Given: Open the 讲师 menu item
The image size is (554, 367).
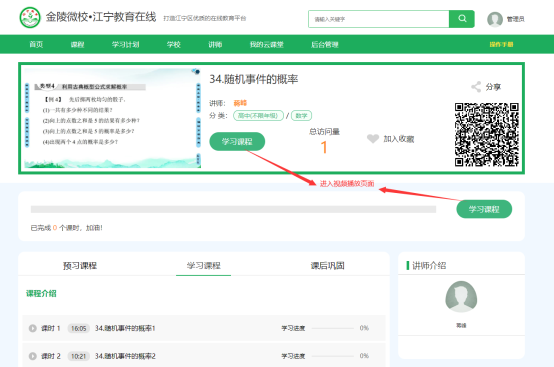Looking at the screenshot, I should [215, 45].
